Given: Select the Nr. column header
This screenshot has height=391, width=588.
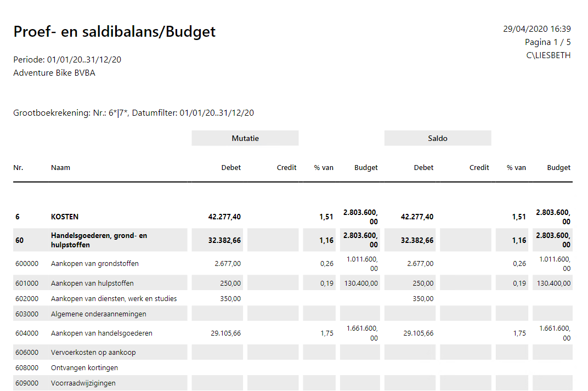Looking at the screenshot, I should [x=18, y=167].
